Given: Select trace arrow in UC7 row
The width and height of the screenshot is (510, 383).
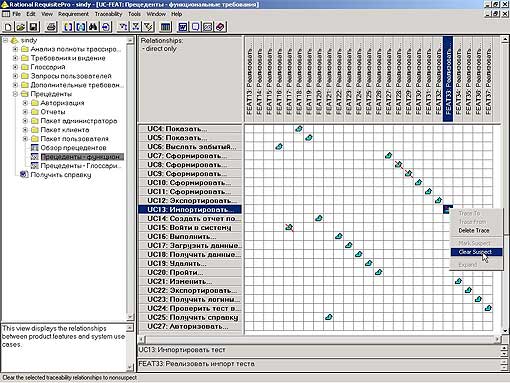Looking at the screenshot, I should (388, 155).
